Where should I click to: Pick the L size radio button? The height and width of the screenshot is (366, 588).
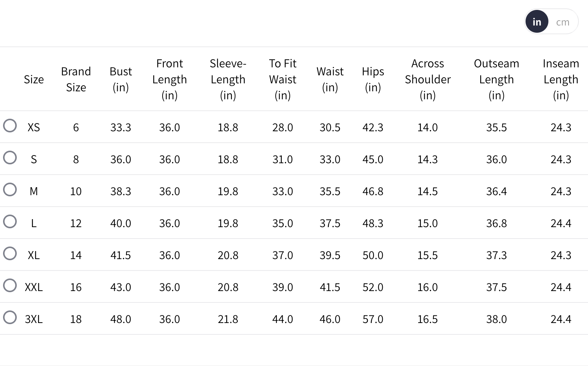[x=10, y=221]
